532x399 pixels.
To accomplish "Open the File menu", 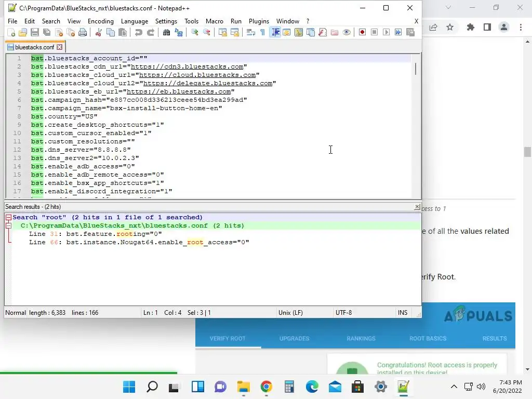I will click(12, 21).
